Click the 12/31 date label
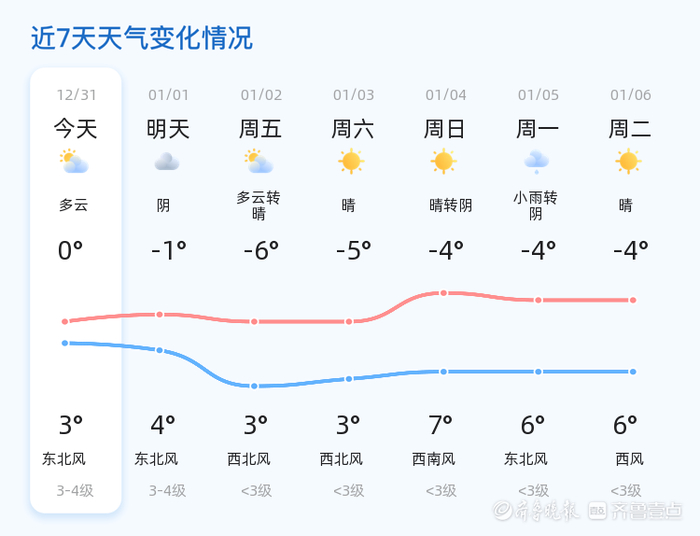The width and height of the screenshot is (700, 536). click(x=76, y=96)
